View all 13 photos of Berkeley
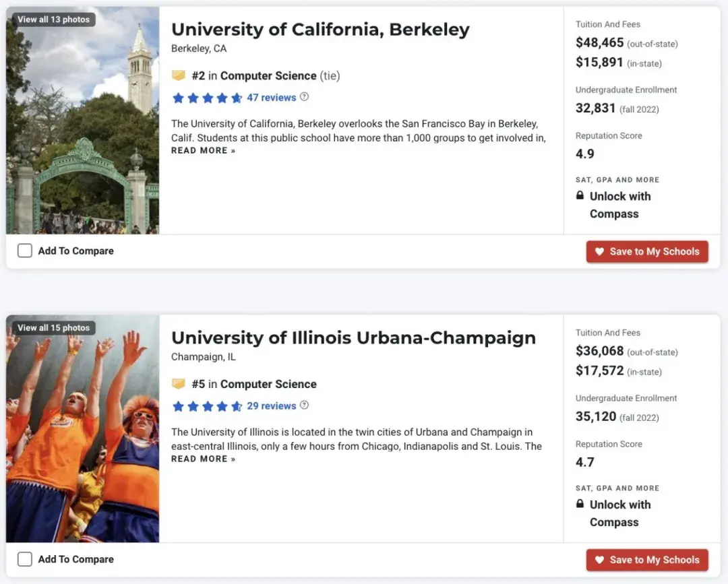 (54, 20)
